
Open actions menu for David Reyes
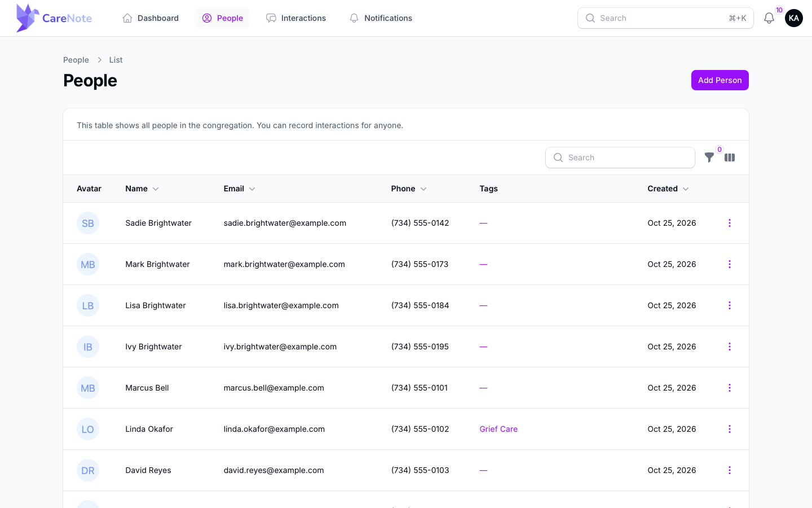tap(730, 470)
